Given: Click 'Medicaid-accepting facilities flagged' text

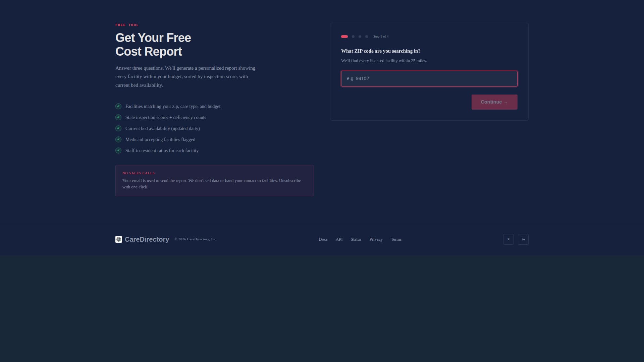Looking at the screenshot, I should (160, 139).
